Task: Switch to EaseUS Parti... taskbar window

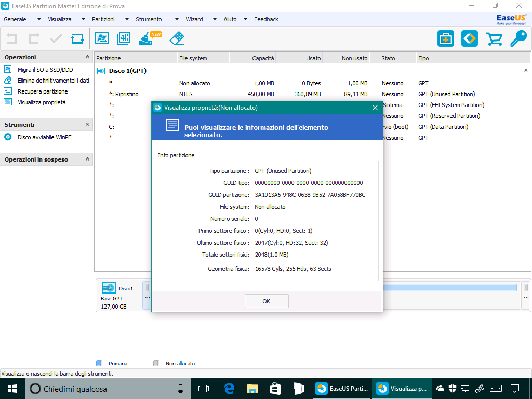Action: [342, 389]
